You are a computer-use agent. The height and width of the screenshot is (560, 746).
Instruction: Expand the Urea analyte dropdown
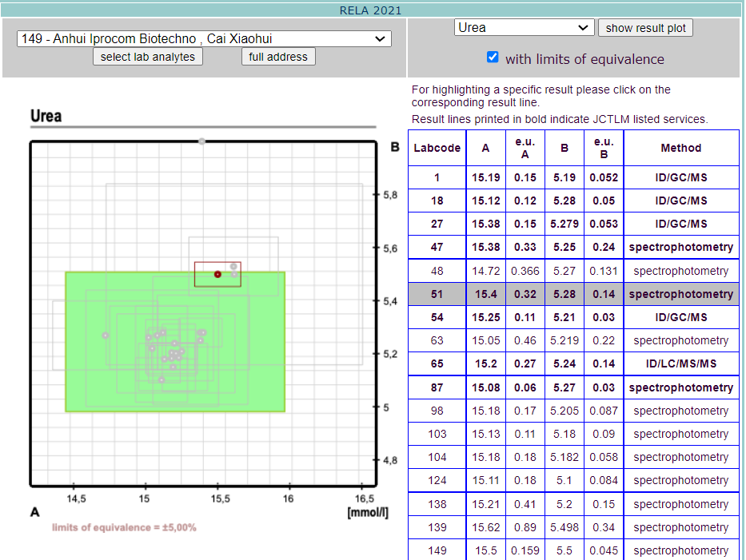[524, 27]
